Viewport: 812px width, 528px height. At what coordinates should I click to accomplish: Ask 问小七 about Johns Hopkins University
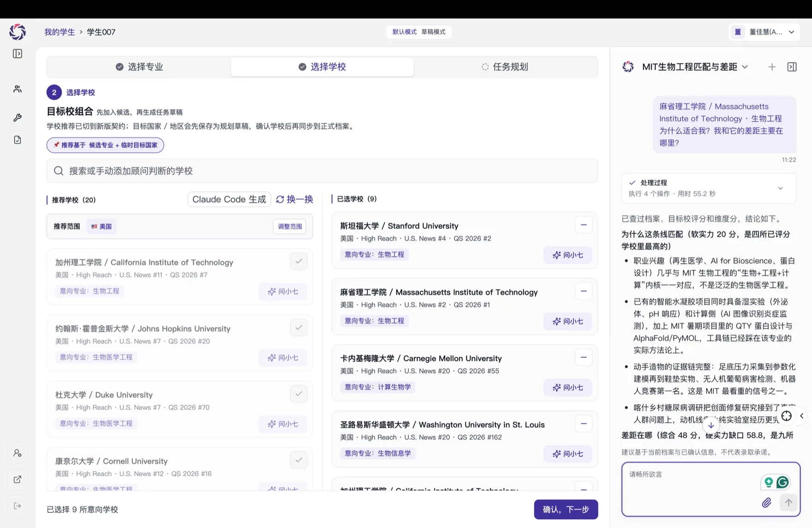283,358
